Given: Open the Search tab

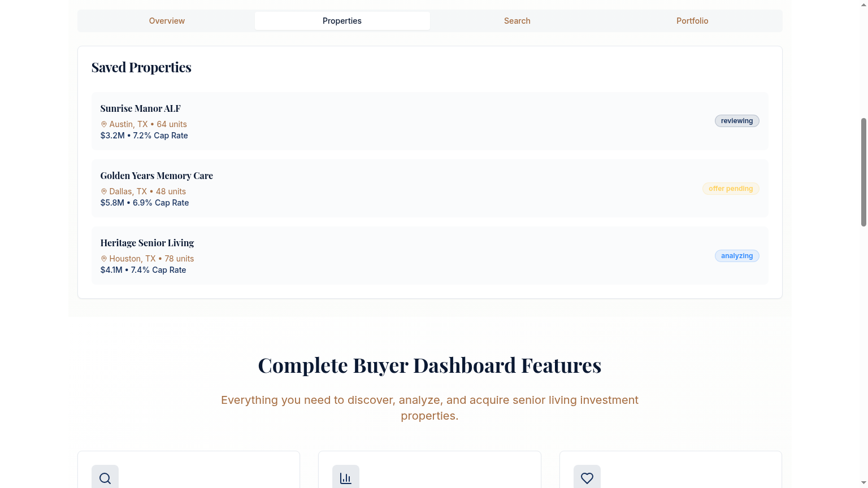Looking at the screenshot, I should pyautogui.click(x=517, y=21).
